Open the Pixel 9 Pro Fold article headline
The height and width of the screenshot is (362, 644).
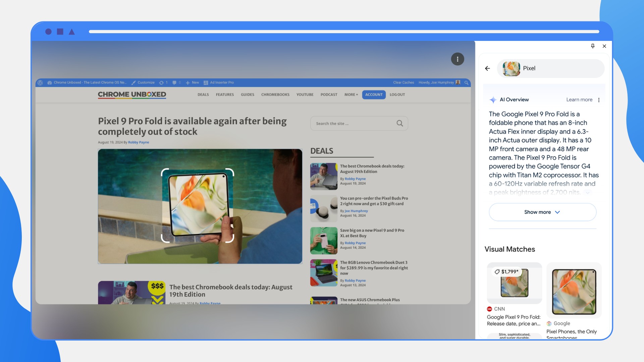tap(192, 126)
